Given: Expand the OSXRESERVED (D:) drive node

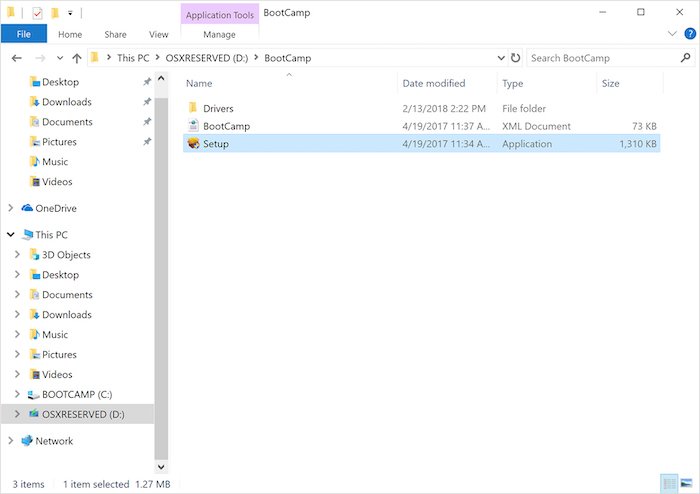Looking at the screenshot, I should pos(17,414).
